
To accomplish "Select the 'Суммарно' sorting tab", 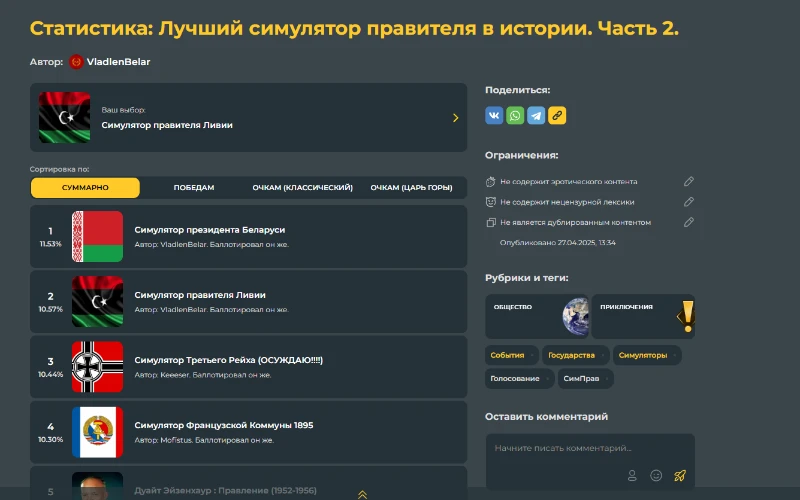I will click(x=85, y=188).
